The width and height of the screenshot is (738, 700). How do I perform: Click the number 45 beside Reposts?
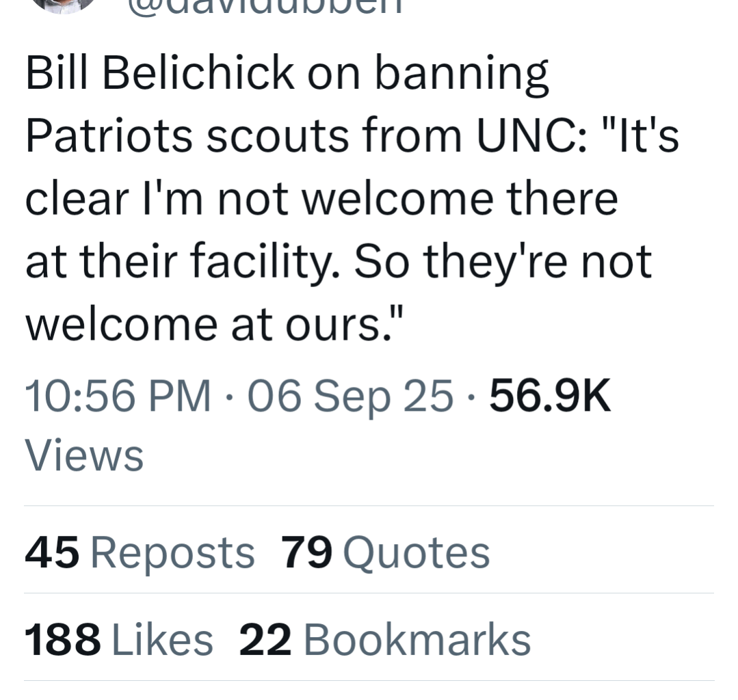click(x=50, y=552)
